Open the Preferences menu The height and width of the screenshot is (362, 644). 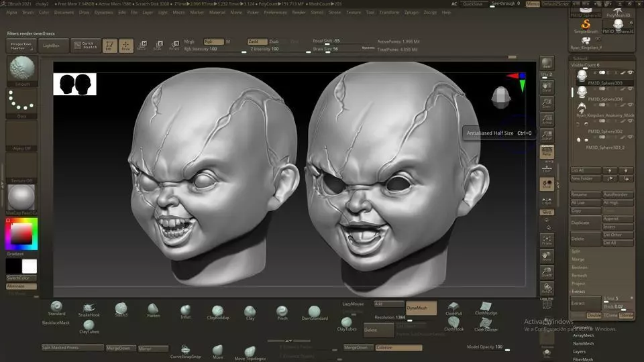pyautogui.click(x=275, y=12)
